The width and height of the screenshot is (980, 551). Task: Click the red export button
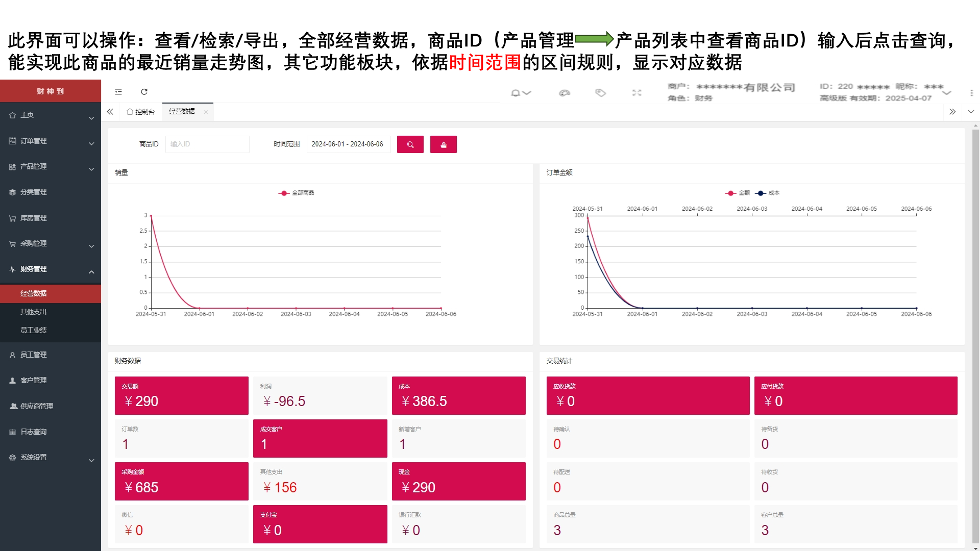443,144
